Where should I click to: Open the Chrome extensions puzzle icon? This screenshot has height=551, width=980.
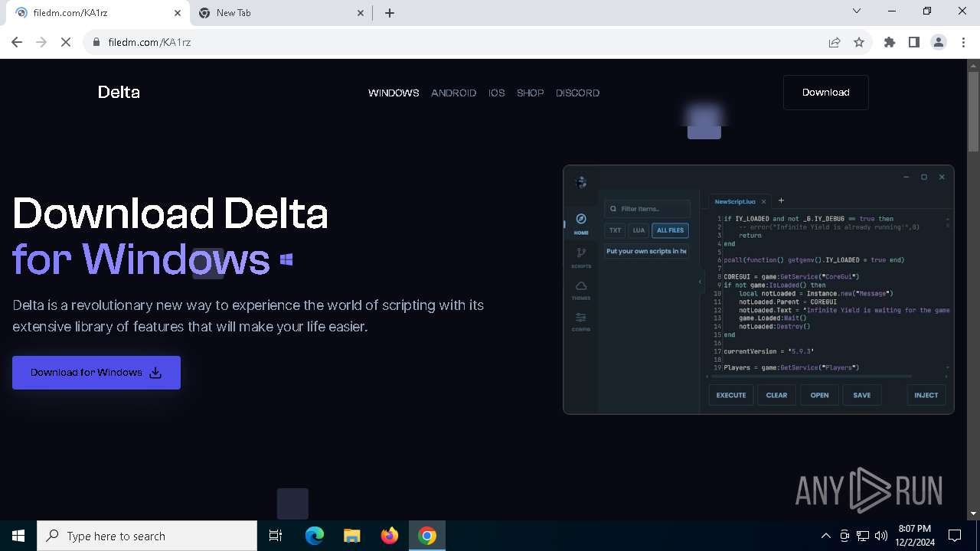890,42
